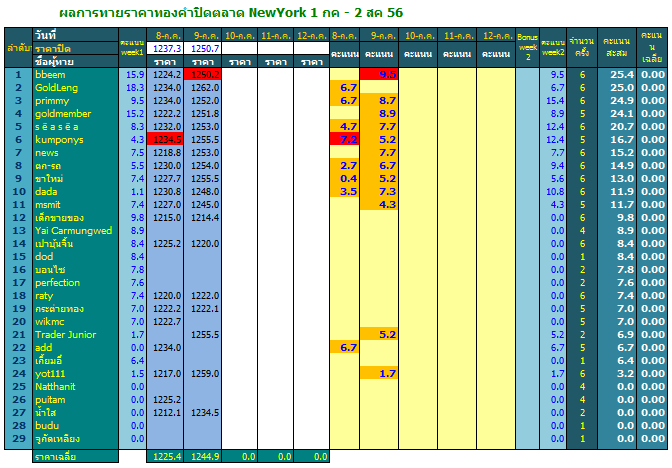The width and height of the screenshot is (672, 468).
Task: Click week2 score 10.8 in dada row
Action: (553, 192)
